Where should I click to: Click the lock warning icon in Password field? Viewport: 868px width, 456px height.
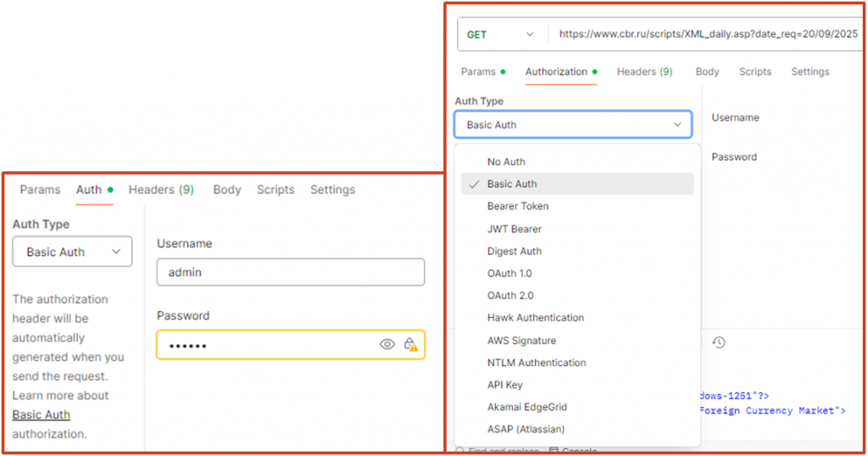[x=411, y=344]
